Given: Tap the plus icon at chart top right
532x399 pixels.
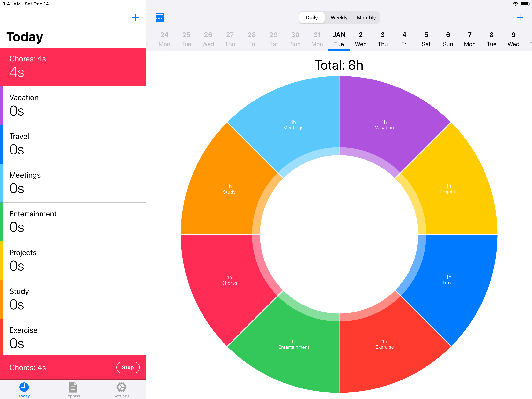Looking at the screenshot, I should tap(520, 17).
